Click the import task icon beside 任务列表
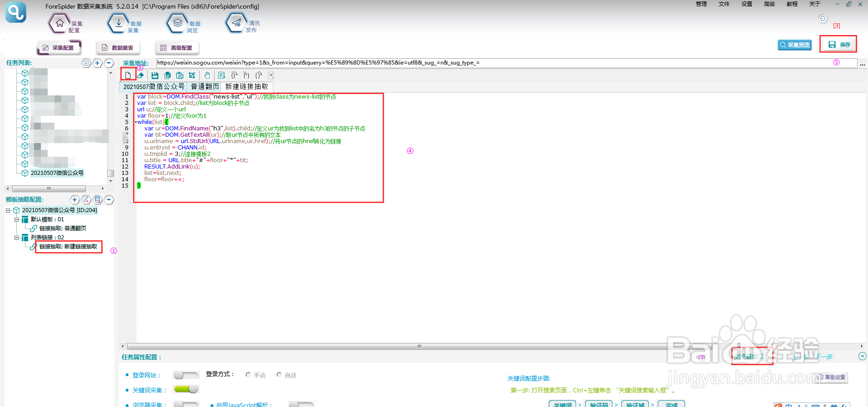The width and height of the screenshot is (868, 407). [x=86, y=63]
